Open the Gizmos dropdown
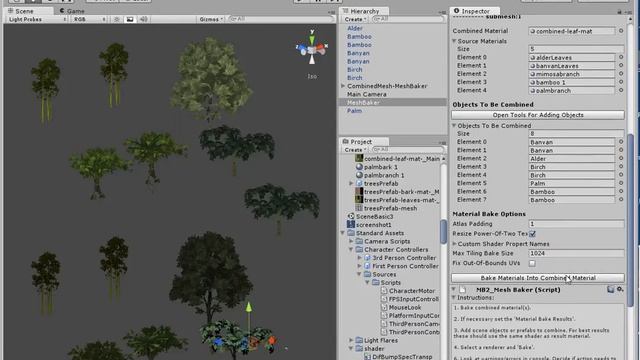 211,19
